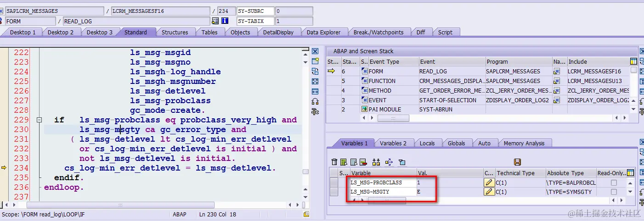
Task: Click the ABAP stack horizontal scrollbar thumb
Action: point(393,118)
